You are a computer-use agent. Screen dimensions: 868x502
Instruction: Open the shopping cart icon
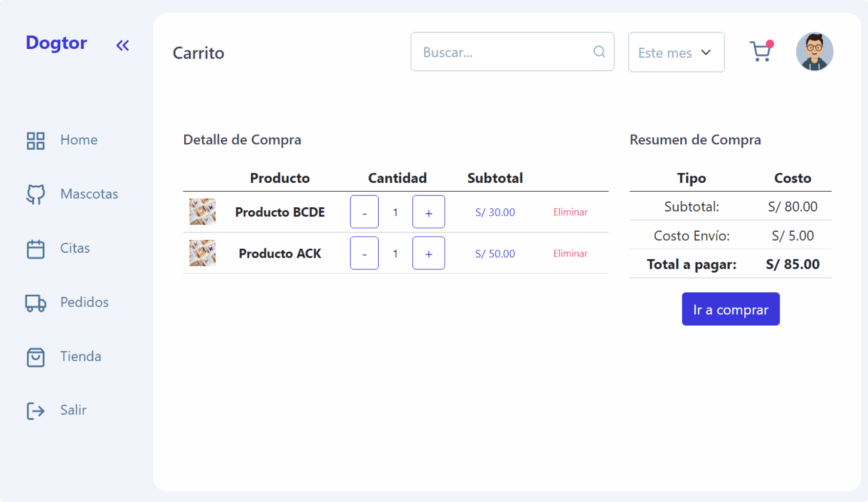click(x=760, y=51)
